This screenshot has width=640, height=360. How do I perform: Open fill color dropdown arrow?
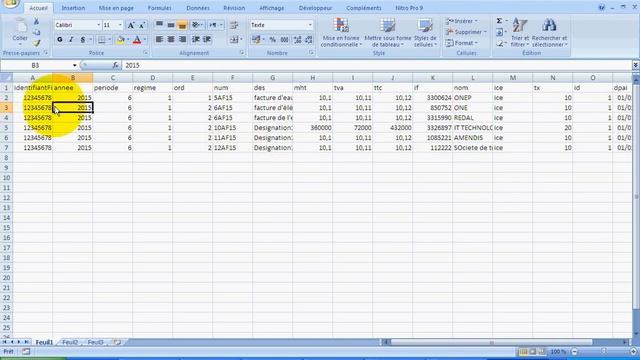[128, 40]
